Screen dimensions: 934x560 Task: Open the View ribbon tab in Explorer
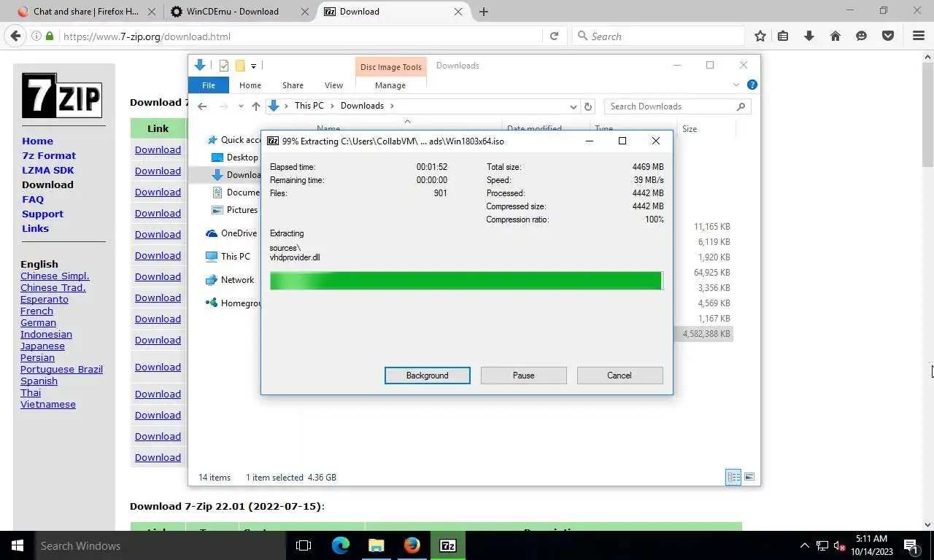click(333, 85)
